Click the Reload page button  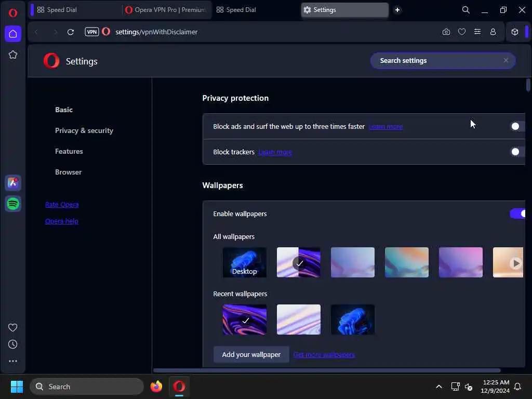71,32
